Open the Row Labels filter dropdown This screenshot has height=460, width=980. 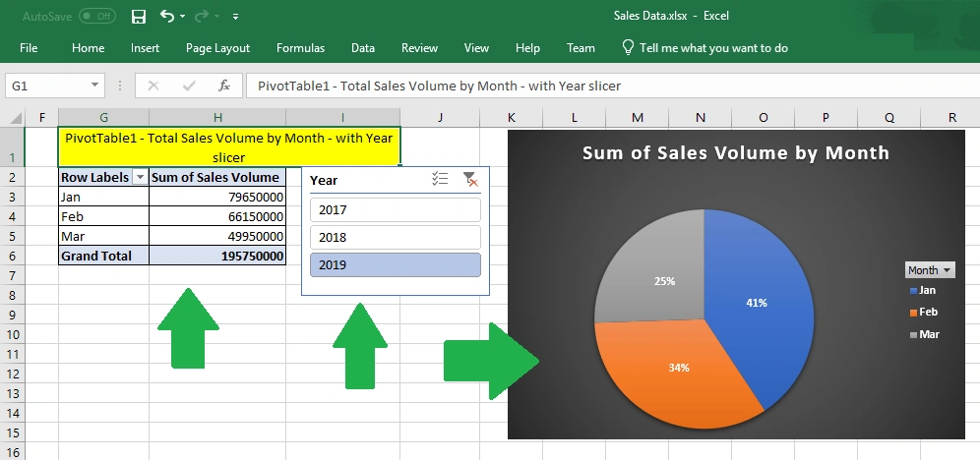tap(140, 177)
